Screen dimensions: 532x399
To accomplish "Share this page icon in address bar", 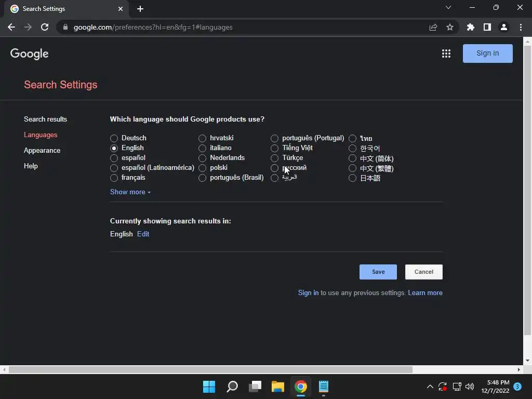I will coord(433,27).
